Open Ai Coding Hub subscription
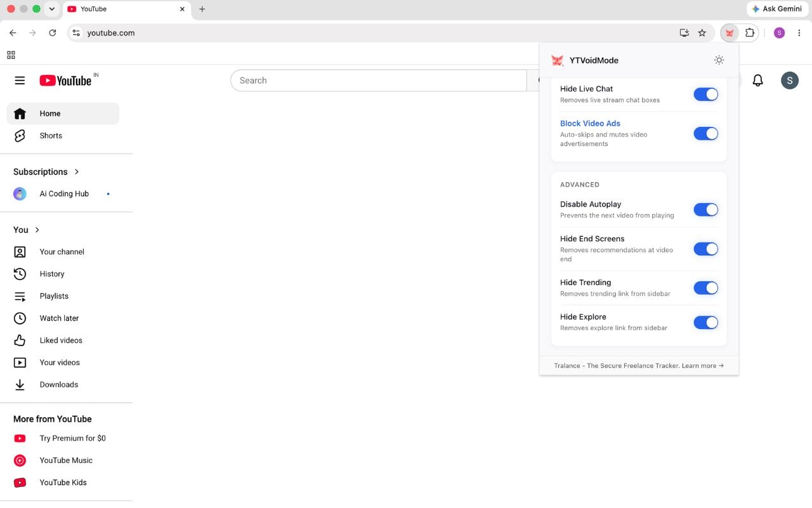The image size is (812, 508). [63, 194]
